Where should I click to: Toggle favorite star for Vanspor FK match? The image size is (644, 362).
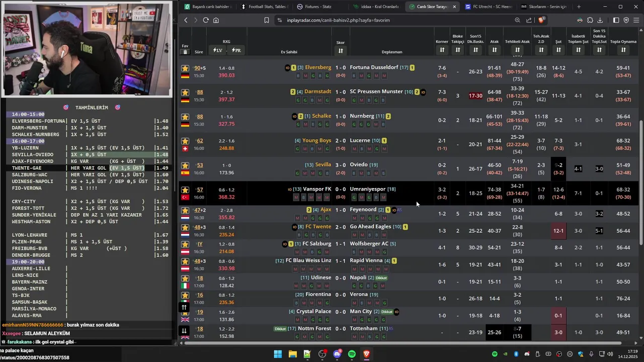185,190
